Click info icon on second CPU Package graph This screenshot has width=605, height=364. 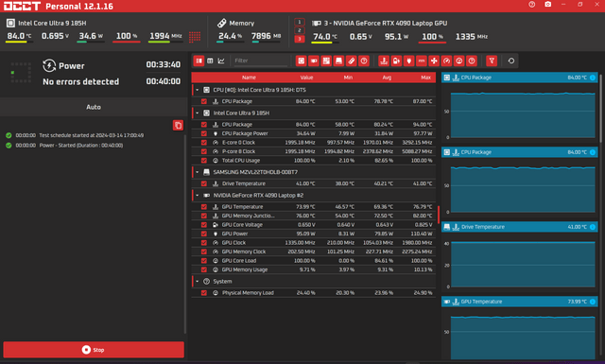point(593,152)
